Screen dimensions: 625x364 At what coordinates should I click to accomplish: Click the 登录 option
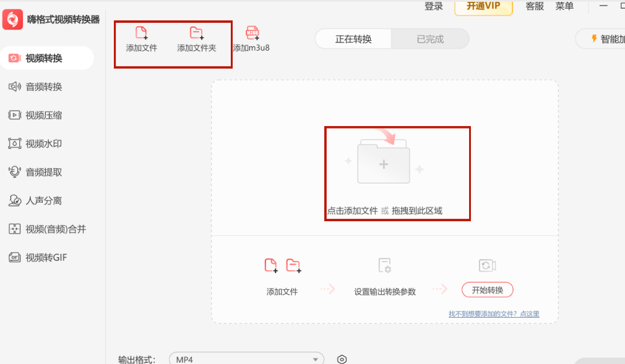[x=433, y=6]
